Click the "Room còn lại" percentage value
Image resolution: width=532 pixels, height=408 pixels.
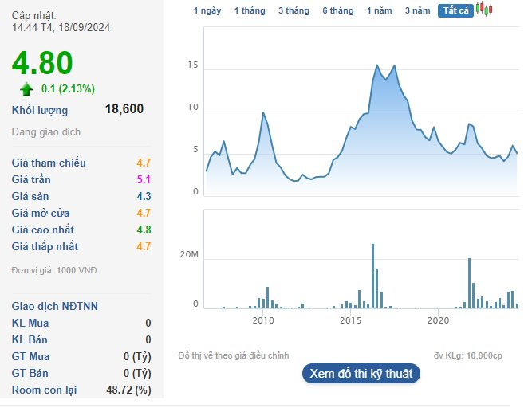coord(128,390)
